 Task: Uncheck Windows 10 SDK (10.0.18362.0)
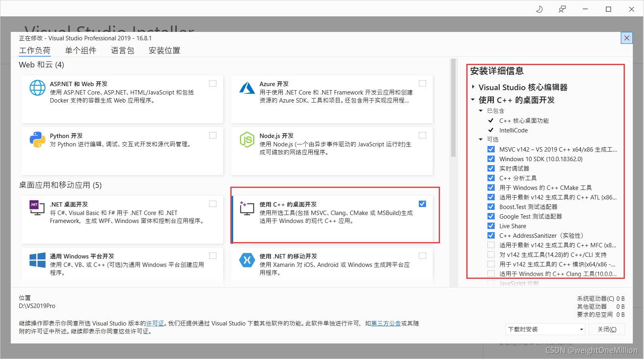pos(491,159)
